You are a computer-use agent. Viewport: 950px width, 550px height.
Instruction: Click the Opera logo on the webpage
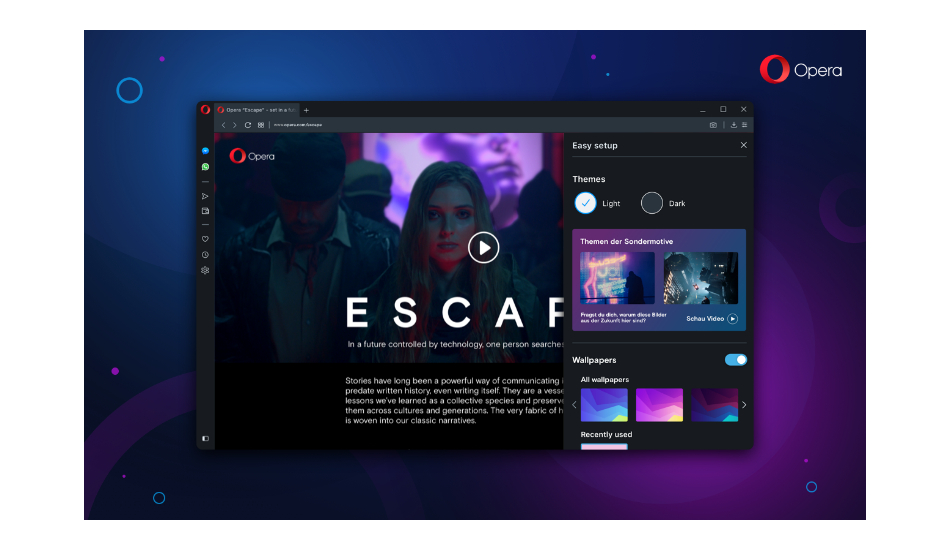(252, 156)
